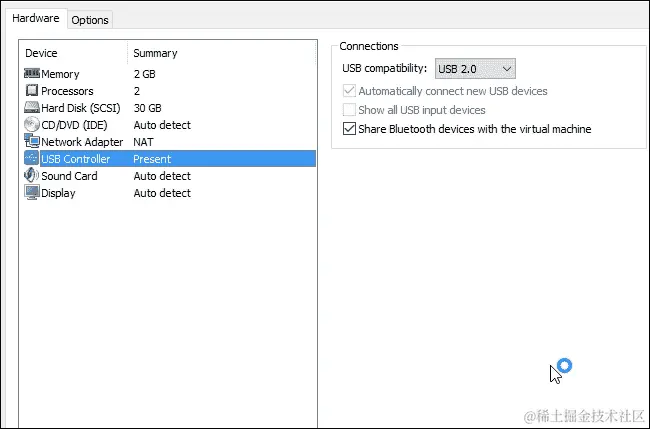Click the Summary column header
Image resolution: width=650 pixels, height=429 pixels.
155,53
